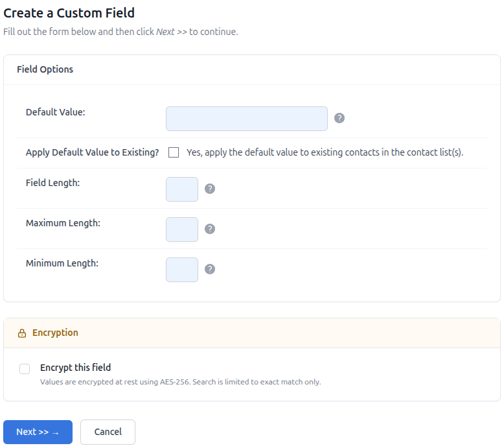
Task: Click the Next >> button
Action: click(x=38, y=432)
